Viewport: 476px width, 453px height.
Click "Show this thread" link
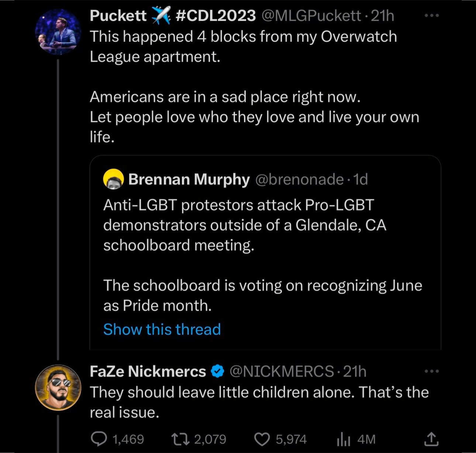(x=162, y=329)
